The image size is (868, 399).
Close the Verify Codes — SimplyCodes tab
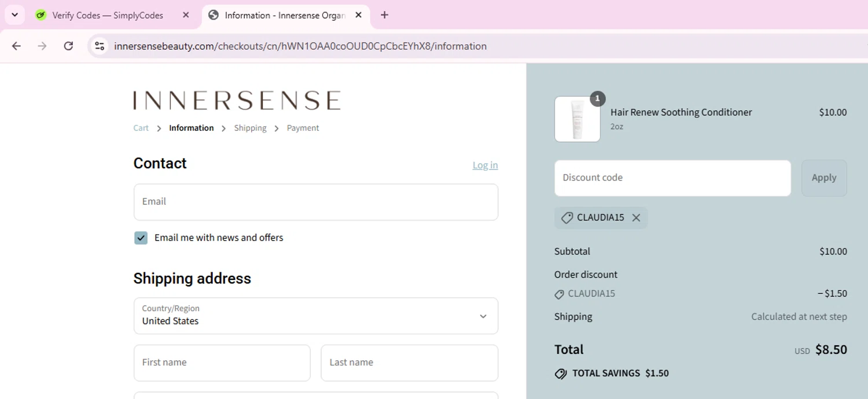(x=186, y=16)
